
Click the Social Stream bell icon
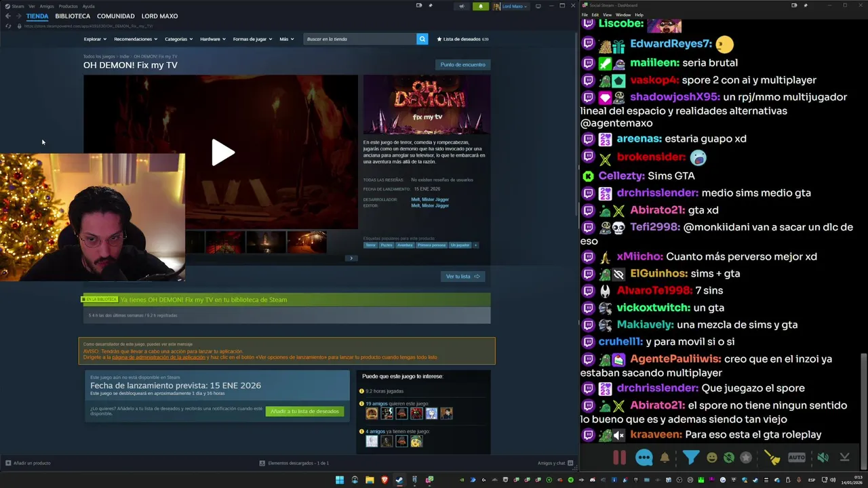coord(665,457)
